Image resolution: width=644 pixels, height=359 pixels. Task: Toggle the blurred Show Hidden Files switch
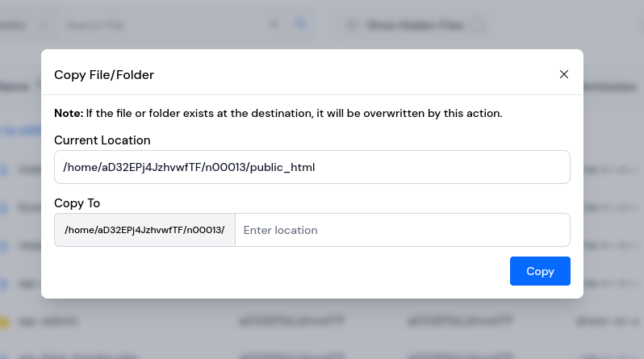coord(477,26)
